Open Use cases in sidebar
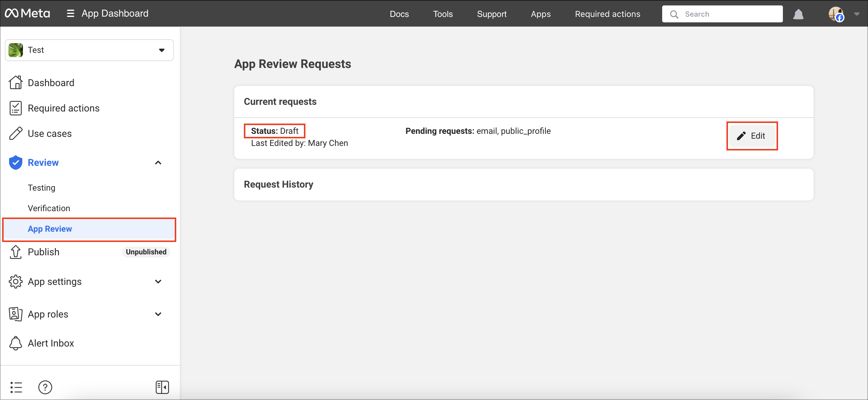Screen dimensions: 868x400 point(49,134)
